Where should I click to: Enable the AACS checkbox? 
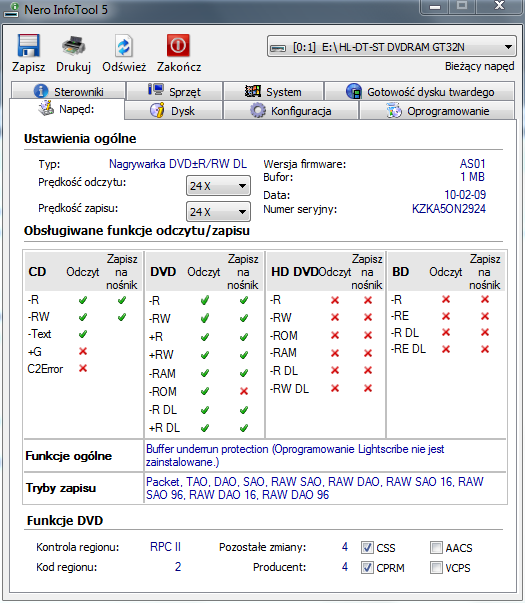436,547
